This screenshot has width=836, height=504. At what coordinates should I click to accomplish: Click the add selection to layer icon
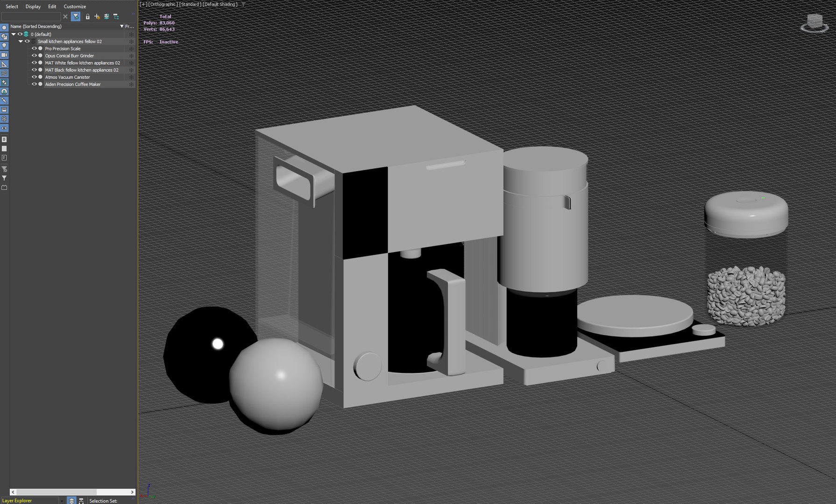tap(106, 16)
